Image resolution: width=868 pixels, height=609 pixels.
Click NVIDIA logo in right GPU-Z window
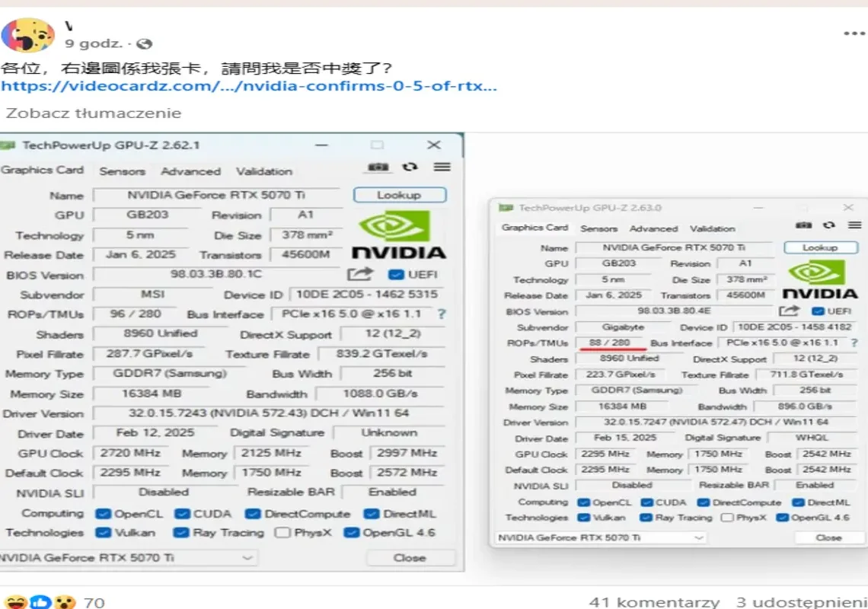pos(819,280)
